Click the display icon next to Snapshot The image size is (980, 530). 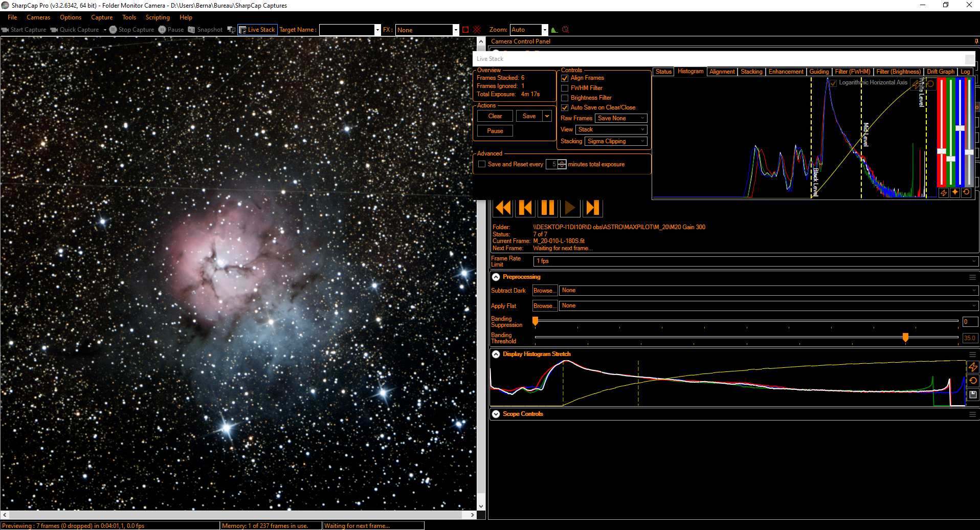click(x=231, y=30)
